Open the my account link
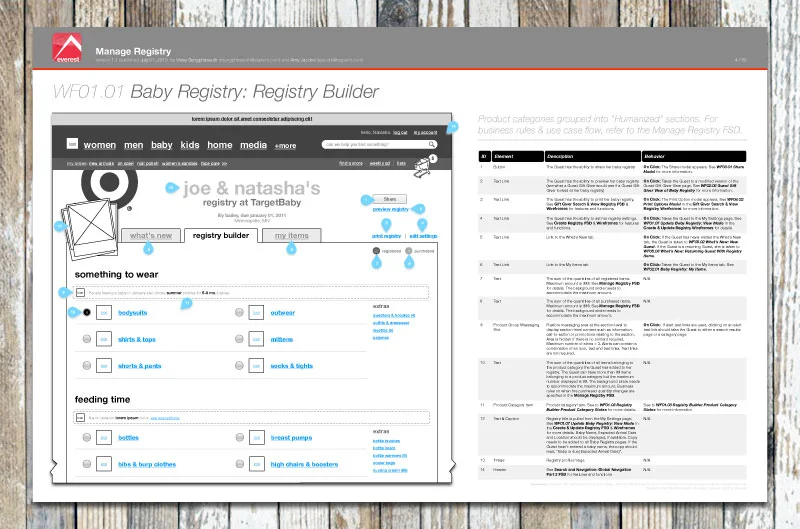This screenshot has height=529, width=800. 426,133
